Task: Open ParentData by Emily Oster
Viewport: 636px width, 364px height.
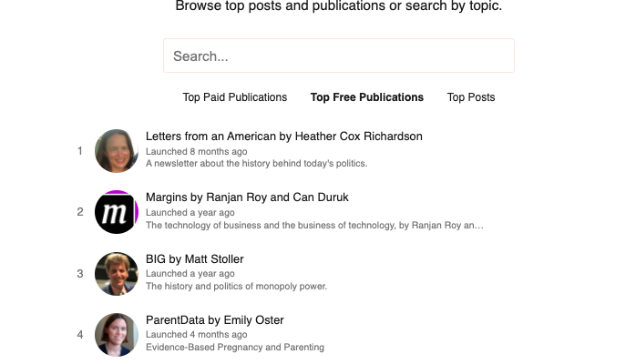Action: pos(215,320)
